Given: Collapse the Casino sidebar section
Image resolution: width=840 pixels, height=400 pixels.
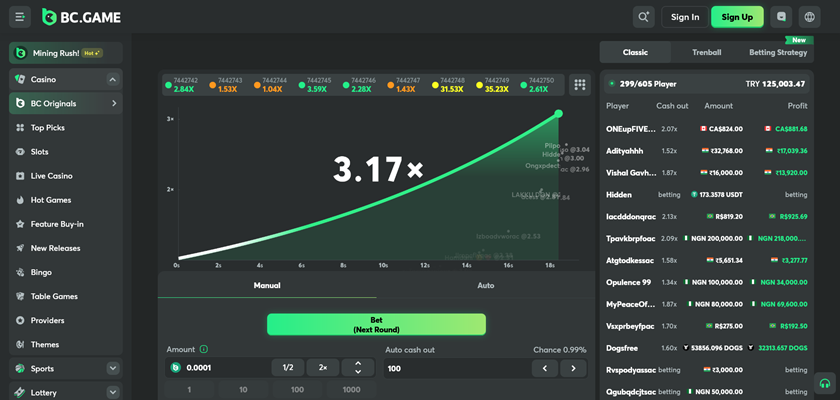Looking at the screenshot, I should point(113,79).
